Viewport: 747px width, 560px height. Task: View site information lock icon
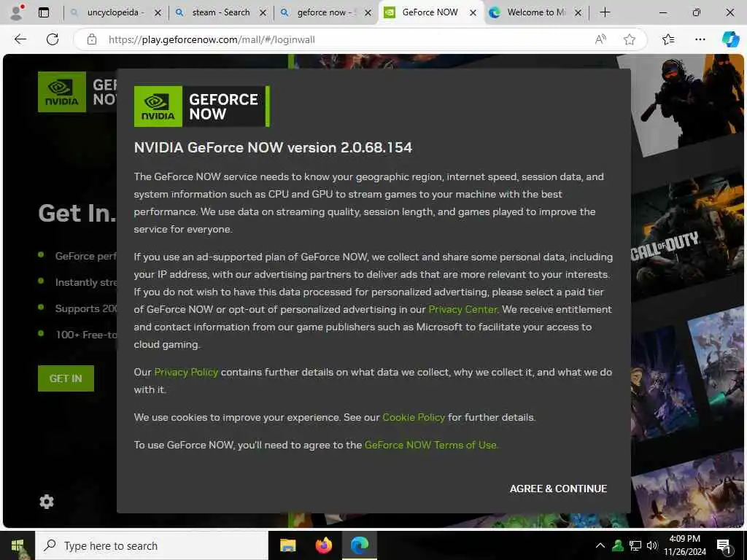coord(92,39)
